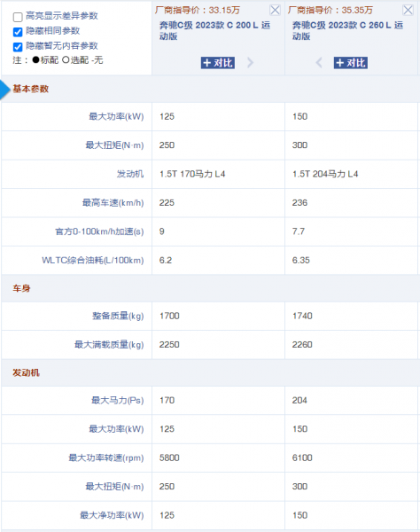Jump to the 基本参数 section header
The image size is (420, 532).
30,89
